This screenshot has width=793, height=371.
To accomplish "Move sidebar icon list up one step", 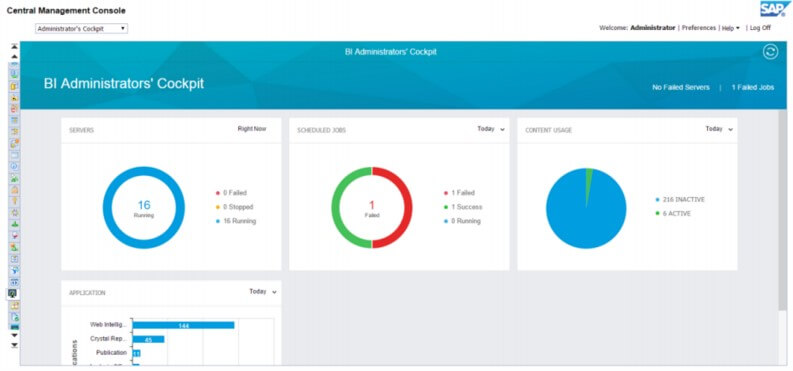I will click(x=14, y=57).
